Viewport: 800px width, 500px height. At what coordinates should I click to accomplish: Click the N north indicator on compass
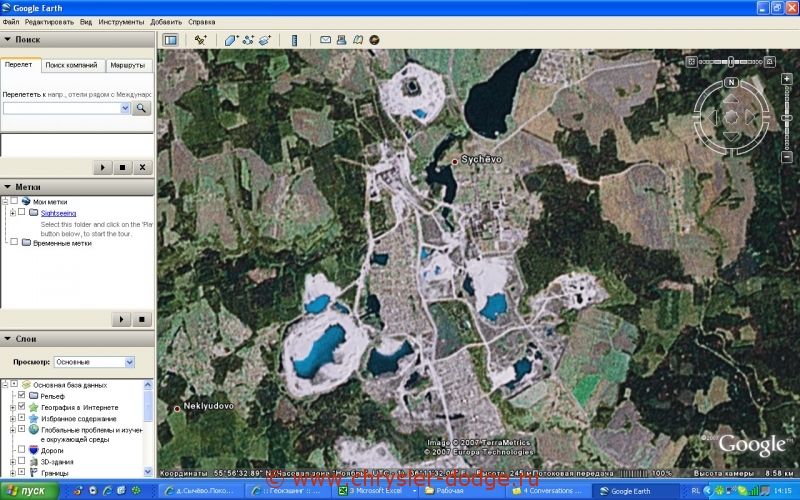[731, 82]
